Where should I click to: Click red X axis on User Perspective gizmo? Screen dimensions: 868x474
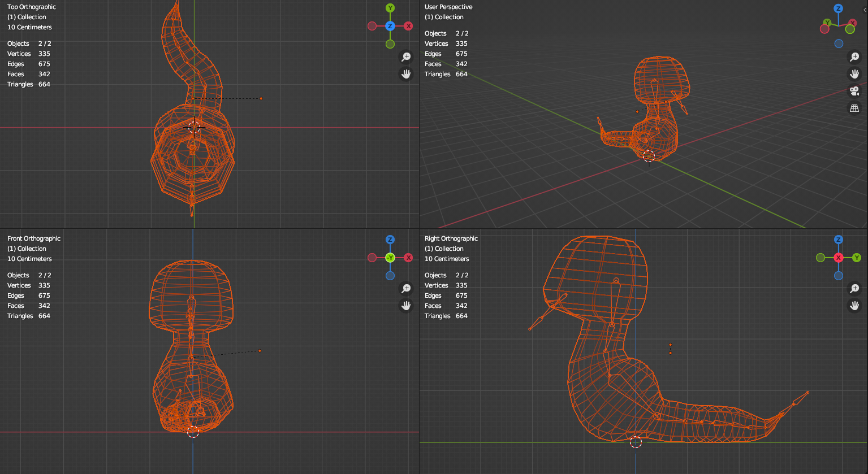pyautogui.click(x=853, y=23)
